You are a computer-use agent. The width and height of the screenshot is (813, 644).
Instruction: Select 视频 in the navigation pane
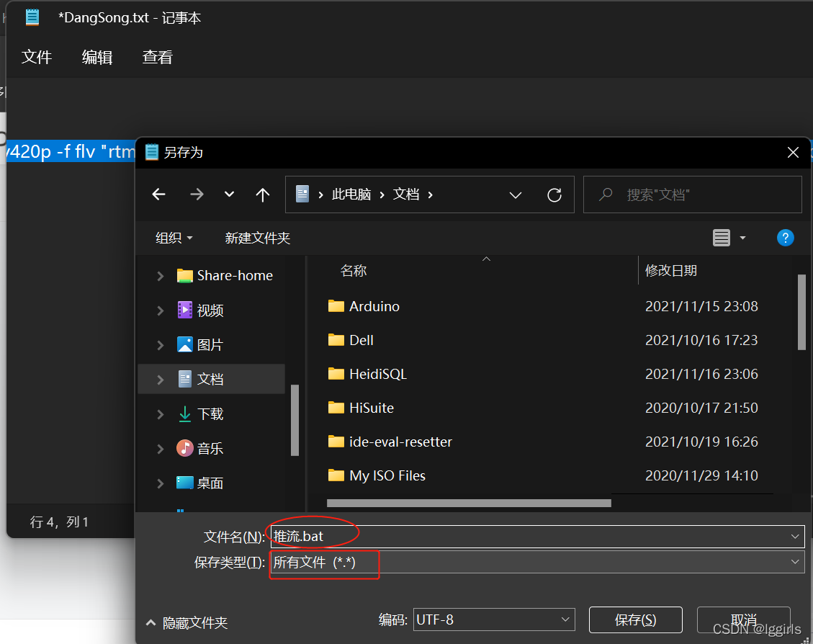200,310
